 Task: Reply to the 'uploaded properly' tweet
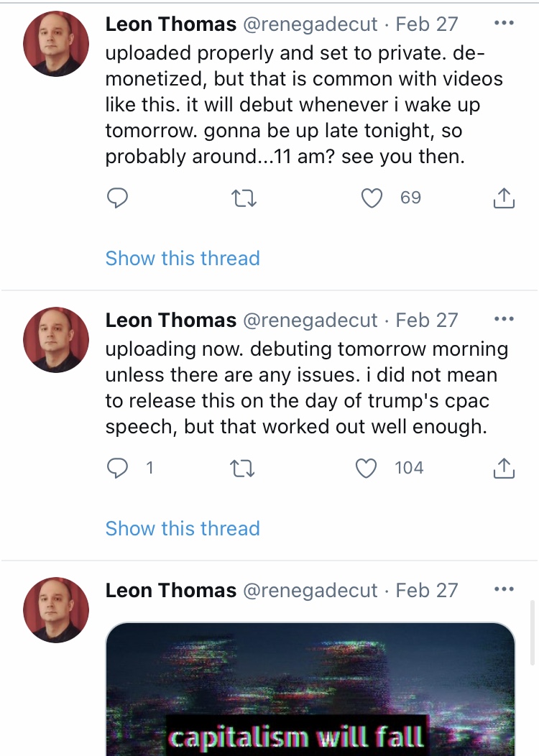[x=117, y=198]
